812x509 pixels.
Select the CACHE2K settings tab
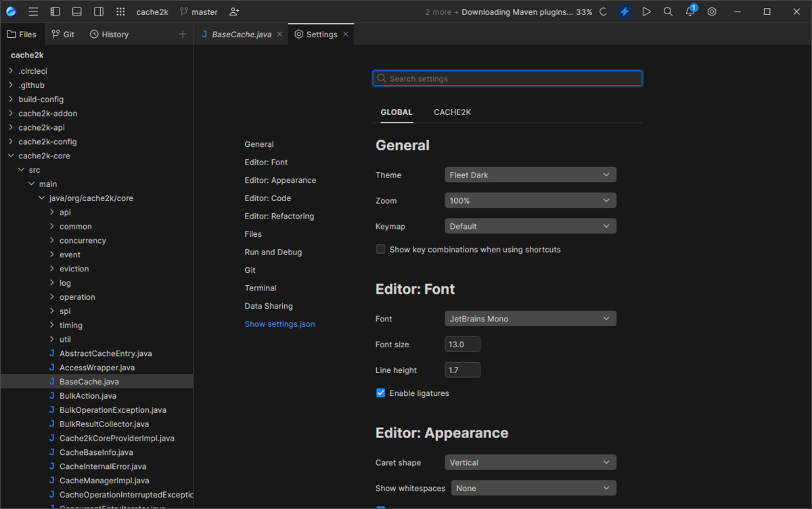pyautogui.click(x=453, y=112)
